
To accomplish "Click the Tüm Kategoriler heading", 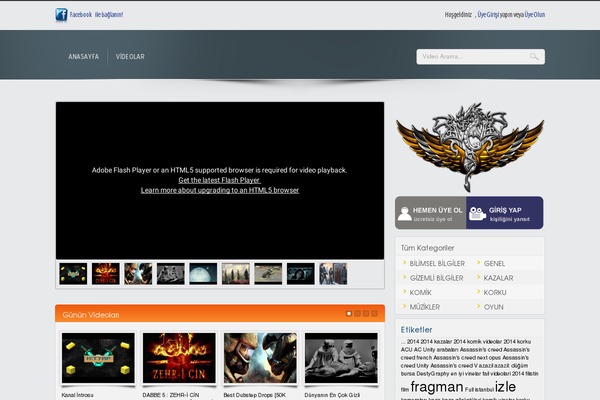I will click(x=427, y=248).
